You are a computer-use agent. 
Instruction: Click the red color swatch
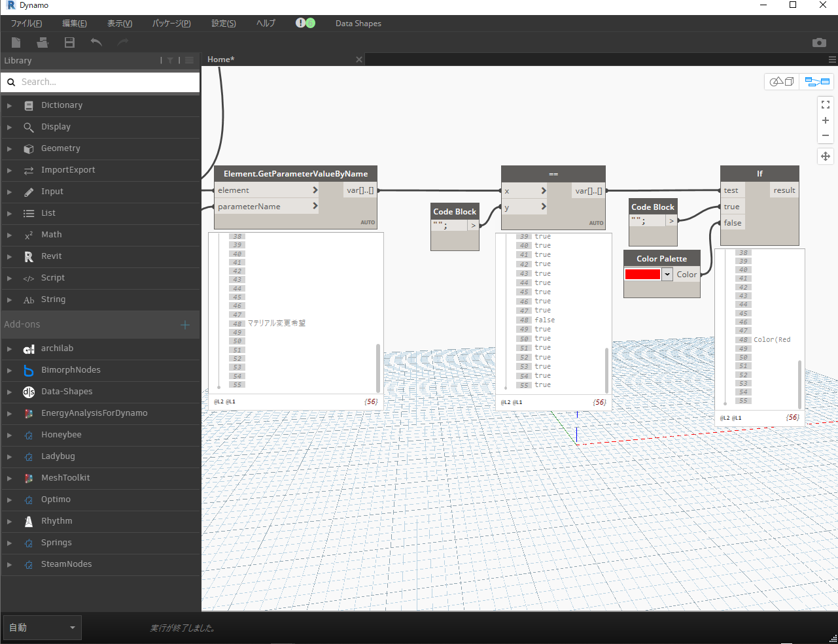pyautogui.click(x=642, y=275)
